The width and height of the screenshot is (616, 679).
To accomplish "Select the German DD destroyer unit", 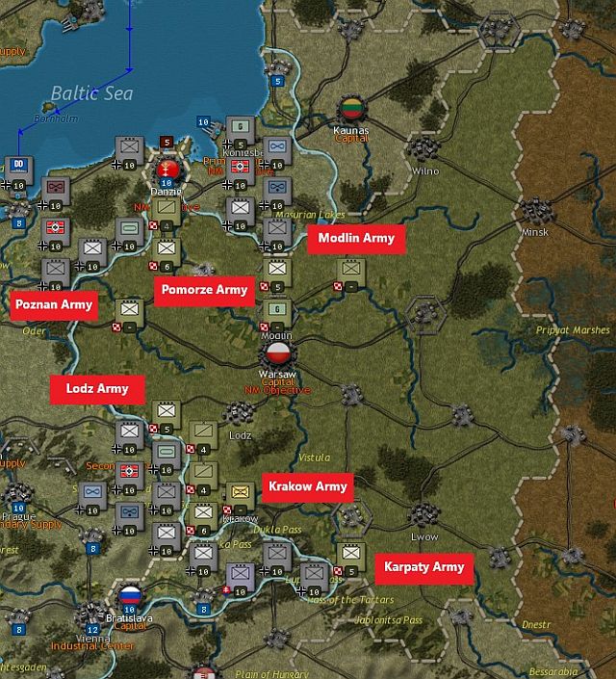I will tap(18, 170).
